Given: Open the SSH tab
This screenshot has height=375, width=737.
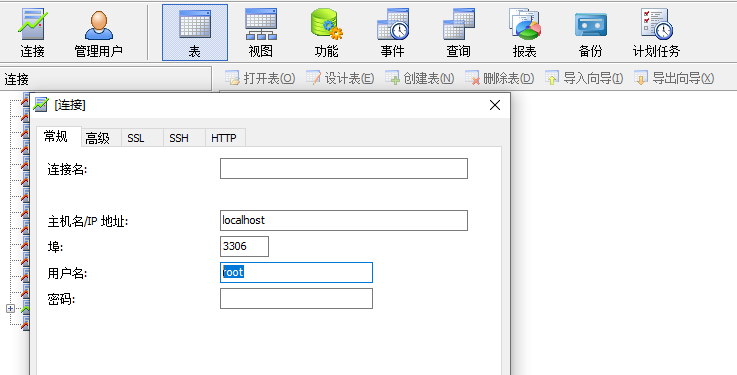Looking at the screenshot, I should [x=179, y=138].
